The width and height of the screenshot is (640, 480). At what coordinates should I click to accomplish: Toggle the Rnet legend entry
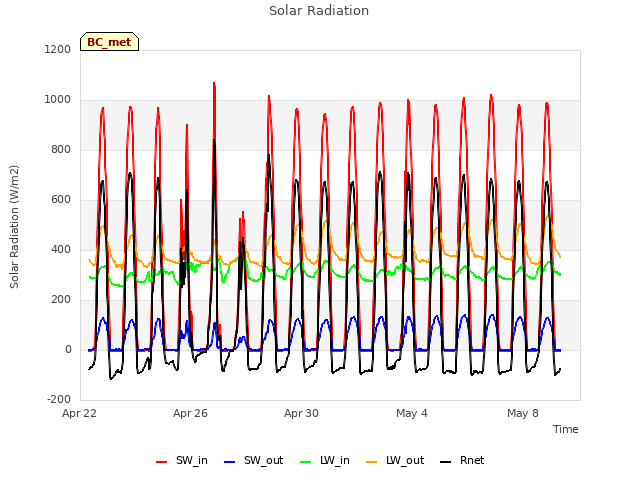click(x=462, y=461)
